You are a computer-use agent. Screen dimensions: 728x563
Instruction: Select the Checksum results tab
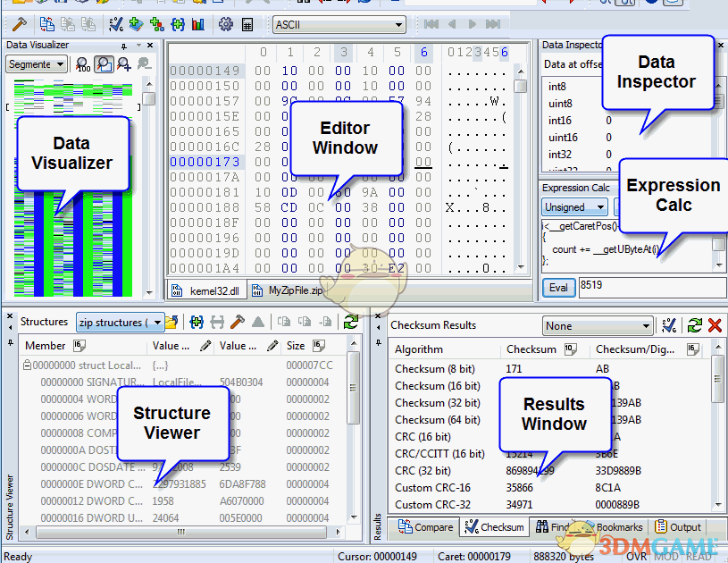tap(494, 527)
